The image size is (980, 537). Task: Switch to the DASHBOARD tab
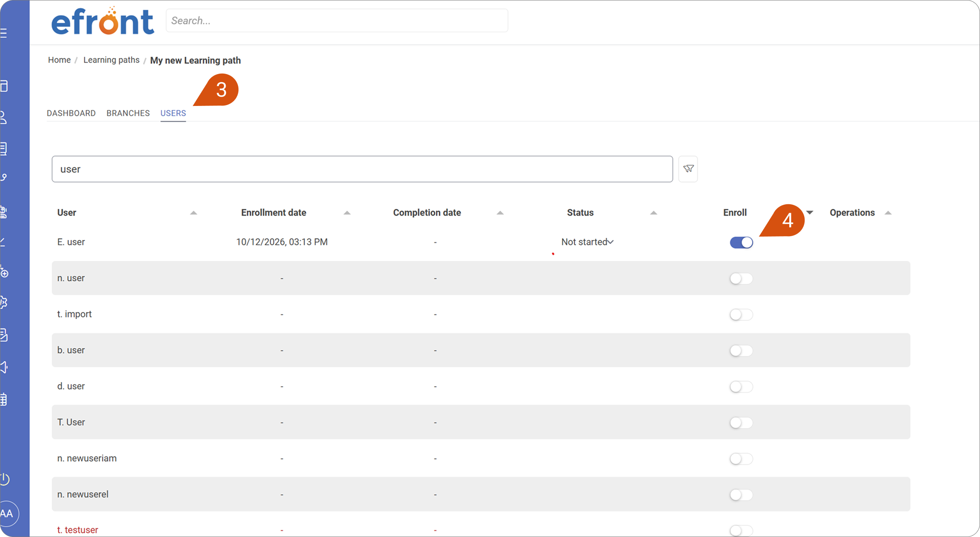[71, 113]
